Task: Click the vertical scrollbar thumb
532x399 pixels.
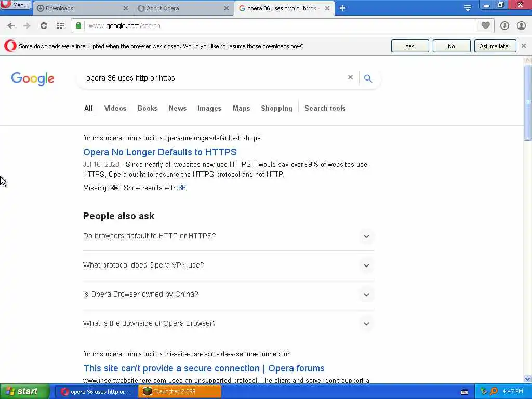Action: (x=527, y=102)
